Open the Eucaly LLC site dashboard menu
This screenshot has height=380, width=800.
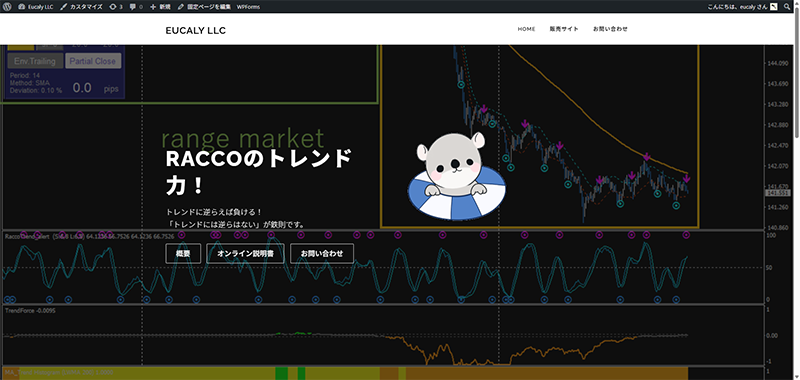[36, 7]
